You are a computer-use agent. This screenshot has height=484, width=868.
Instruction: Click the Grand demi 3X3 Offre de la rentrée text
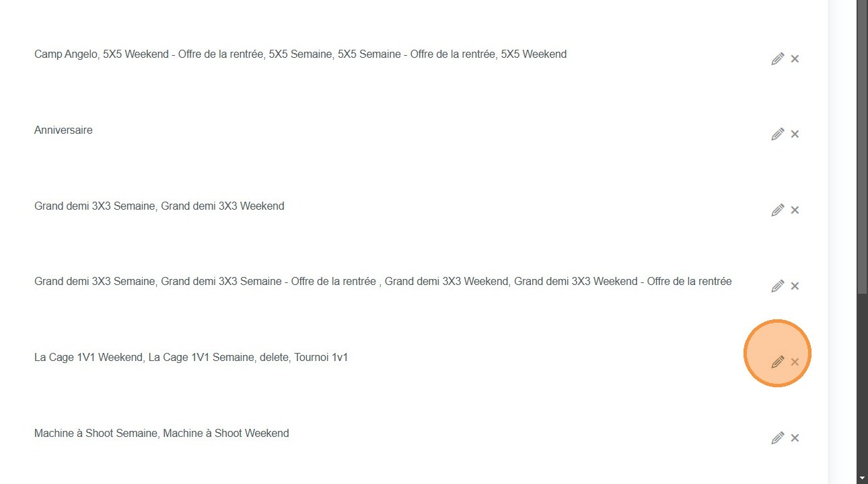382,282
